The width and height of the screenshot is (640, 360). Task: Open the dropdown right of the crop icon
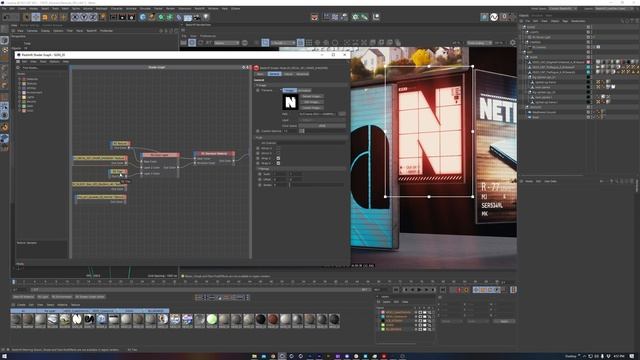(x=283, y=42)
